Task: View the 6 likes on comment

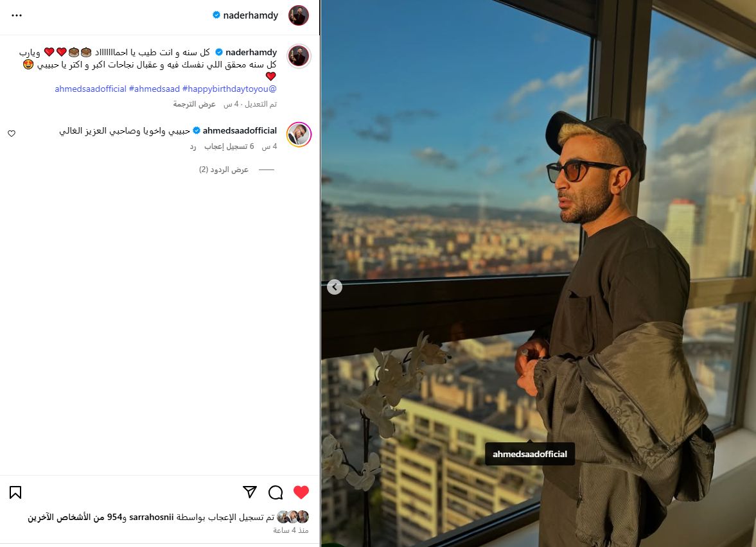Action: [x=229, y=146]
